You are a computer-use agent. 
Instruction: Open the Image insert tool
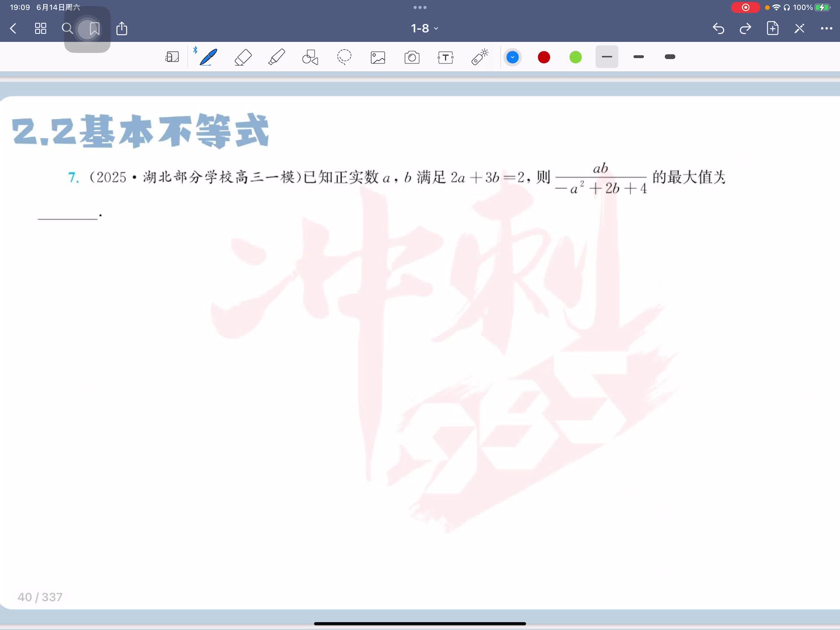click(x=378, y=57)
